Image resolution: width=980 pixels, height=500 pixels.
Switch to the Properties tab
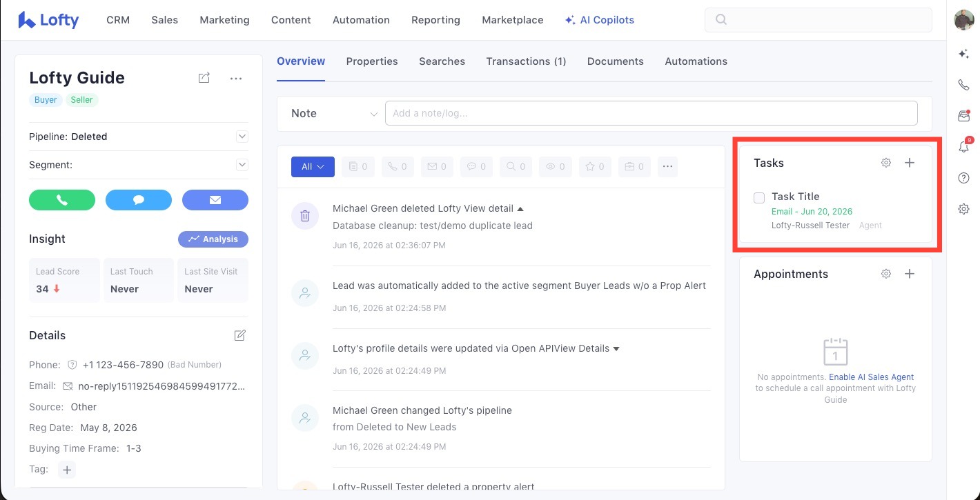(x=372, y=61)
